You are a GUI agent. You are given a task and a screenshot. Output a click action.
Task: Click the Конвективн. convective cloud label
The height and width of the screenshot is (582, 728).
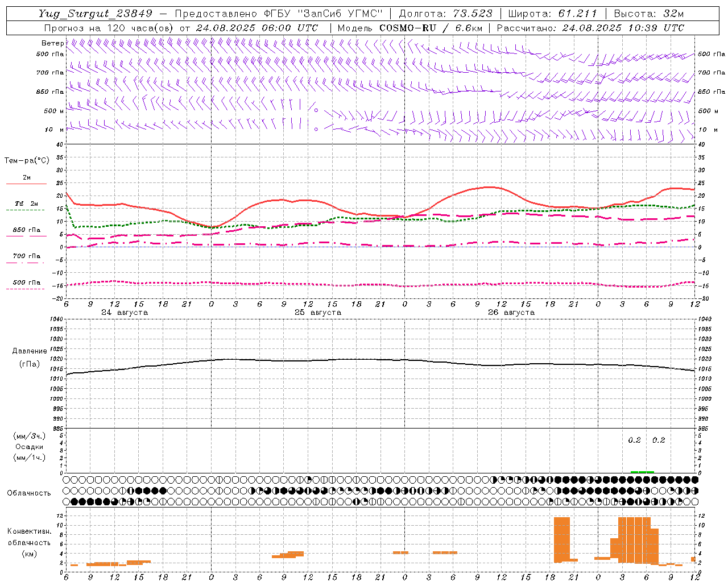29,531
